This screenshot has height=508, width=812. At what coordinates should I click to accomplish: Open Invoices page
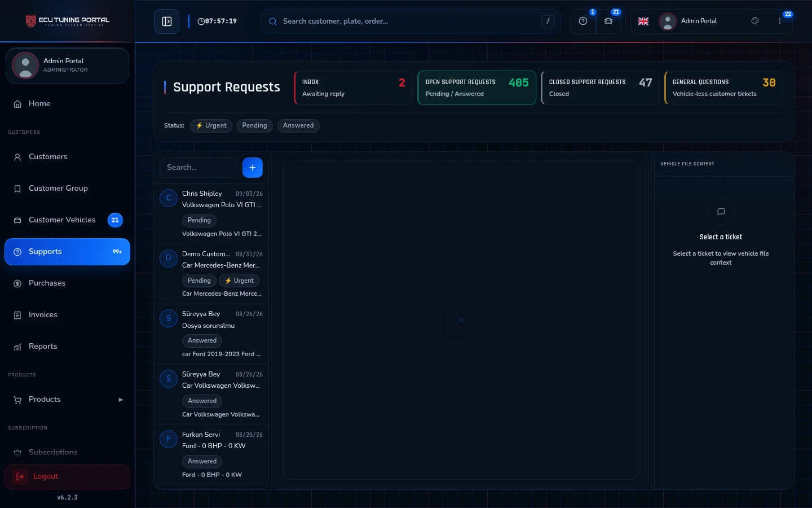click(x=68, y=315)
